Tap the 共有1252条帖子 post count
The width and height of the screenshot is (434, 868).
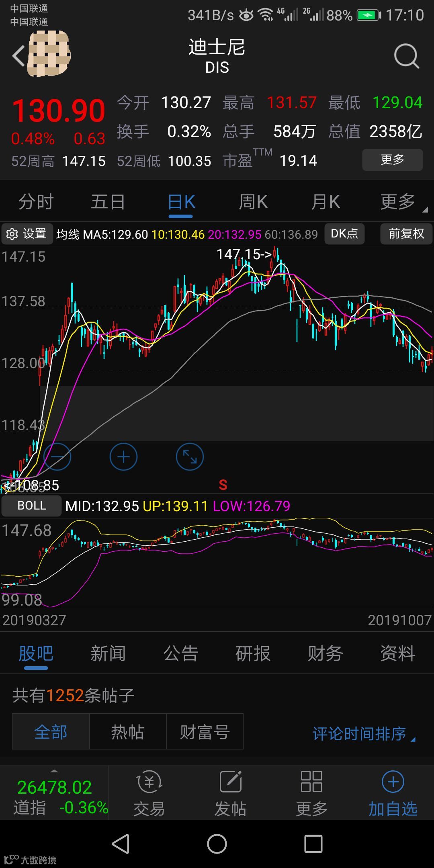point(73,695)
